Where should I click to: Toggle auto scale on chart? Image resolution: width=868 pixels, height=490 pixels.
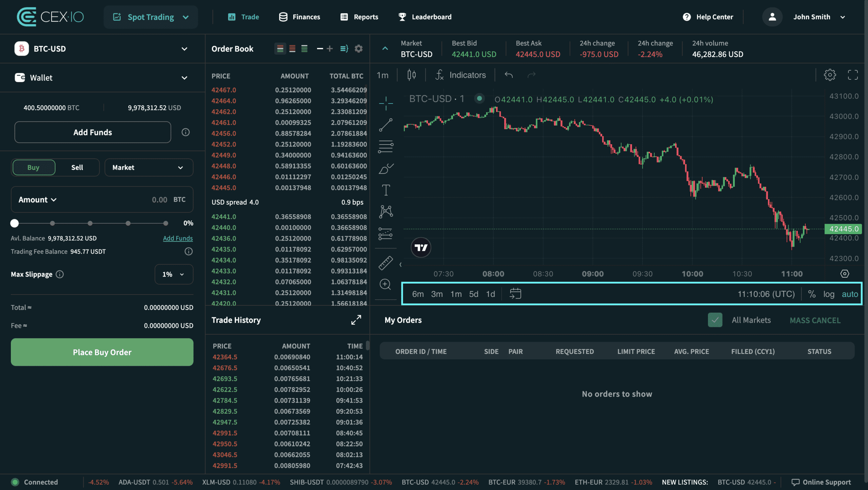pyautogui.click(x=850, y=294)
